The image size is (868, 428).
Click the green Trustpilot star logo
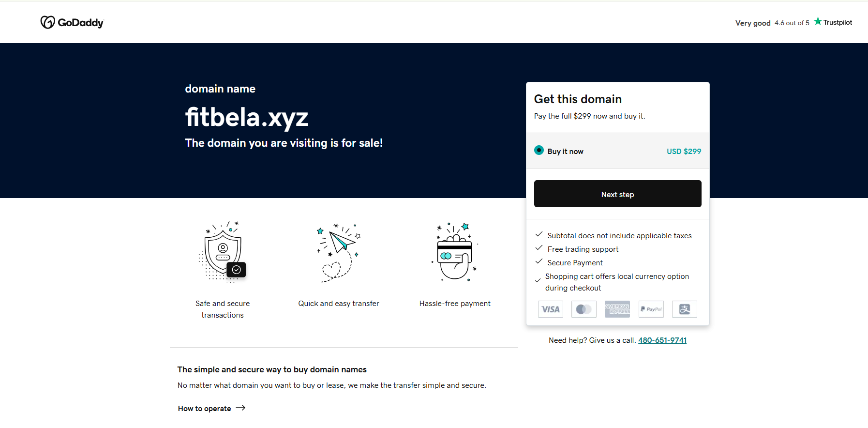point(818,21)
